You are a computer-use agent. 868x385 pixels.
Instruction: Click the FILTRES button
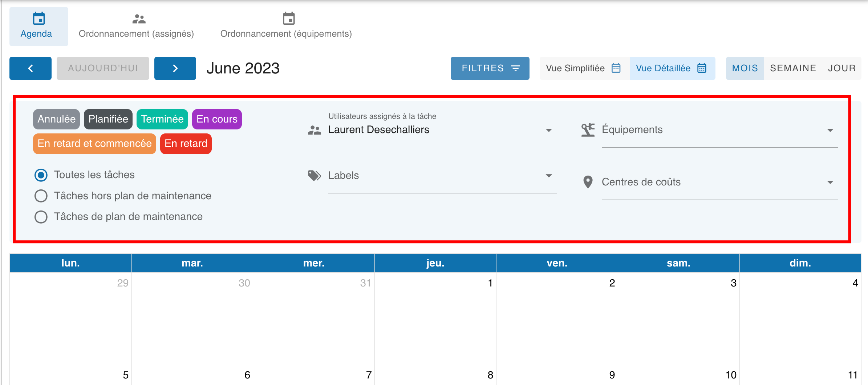point(490,68)
